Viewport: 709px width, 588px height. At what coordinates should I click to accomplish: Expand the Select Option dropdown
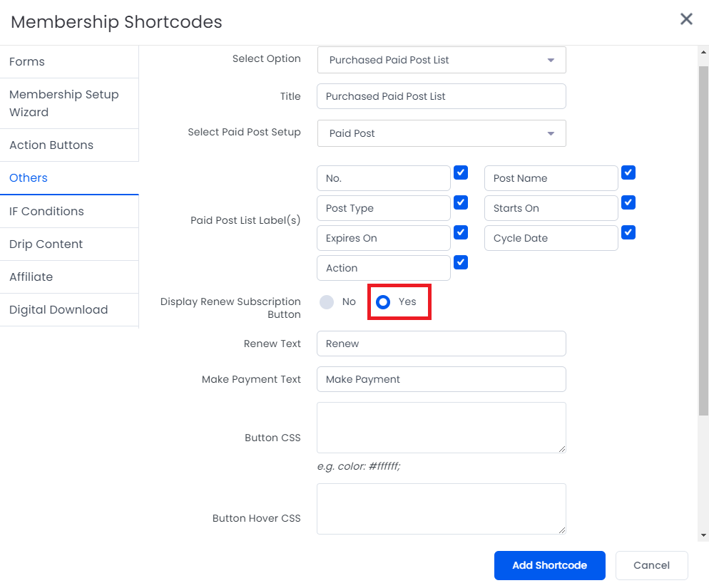pos(442,60)
